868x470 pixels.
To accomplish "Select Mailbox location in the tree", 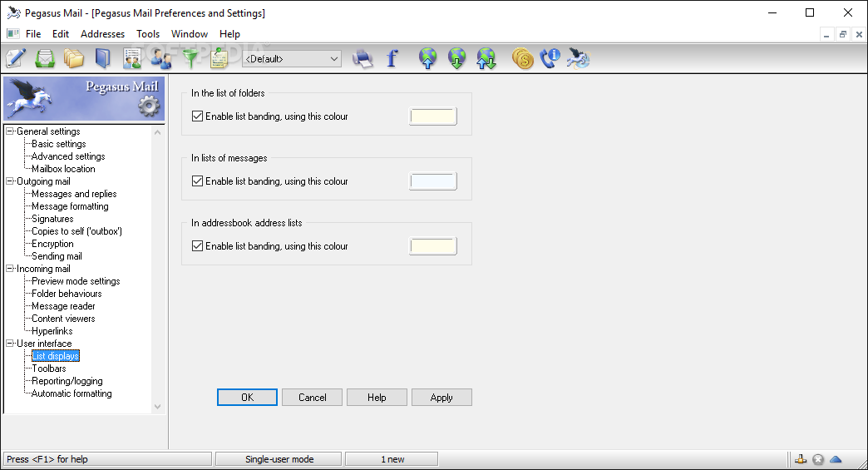I will click(63, 169).
